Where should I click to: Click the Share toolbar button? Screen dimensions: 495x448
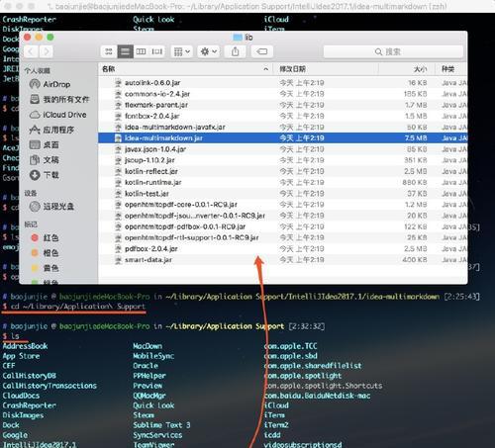click(236, 51)
